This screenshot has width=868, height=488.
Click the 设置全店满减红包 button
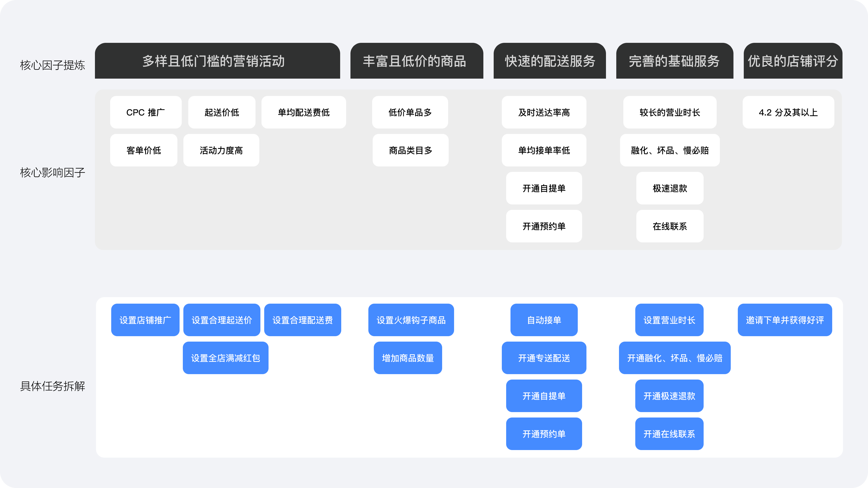[x=225, y=358]
